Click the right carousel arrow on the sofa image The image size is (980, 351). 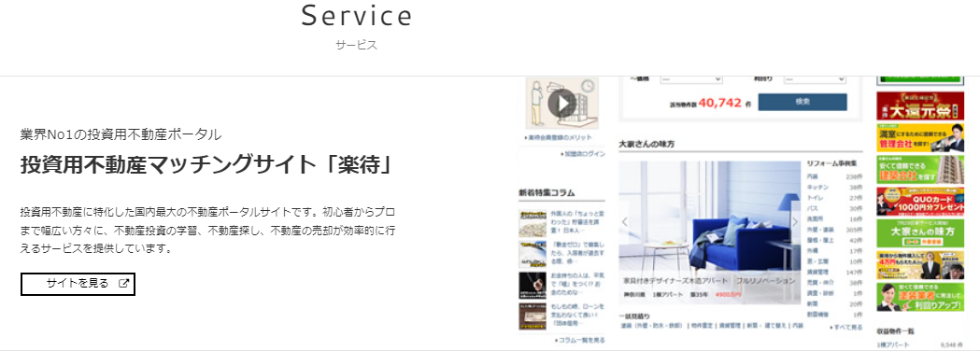(x=794, y=222)
